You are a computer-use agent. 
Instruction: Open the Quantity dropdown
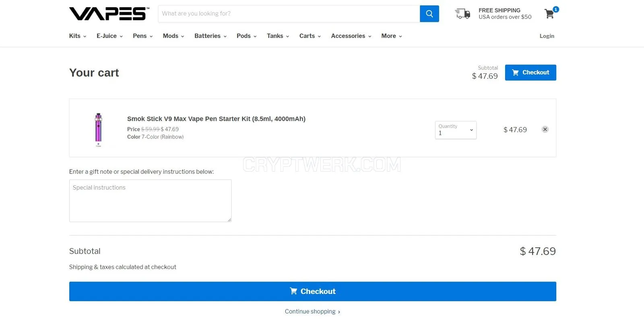coord(456,130)
